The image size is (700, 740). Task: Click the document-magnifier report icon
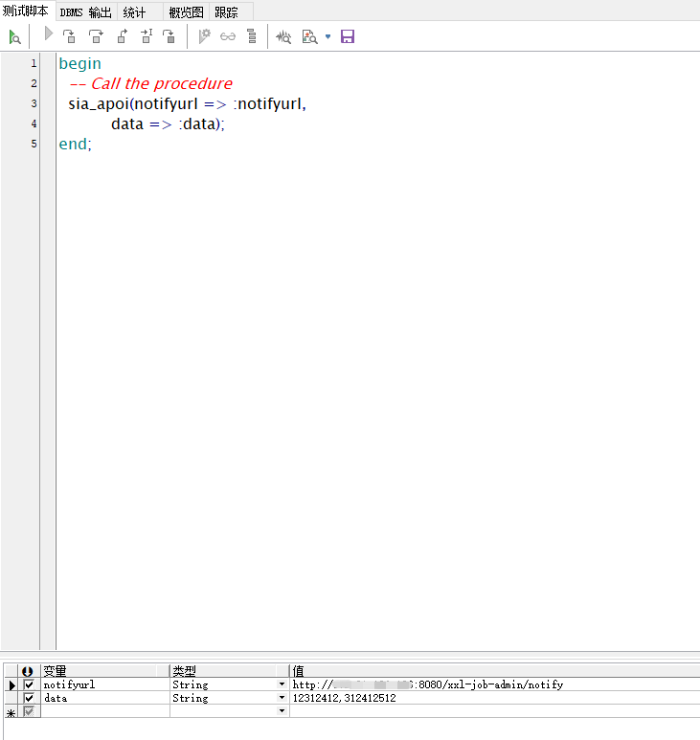click(309, 36)
